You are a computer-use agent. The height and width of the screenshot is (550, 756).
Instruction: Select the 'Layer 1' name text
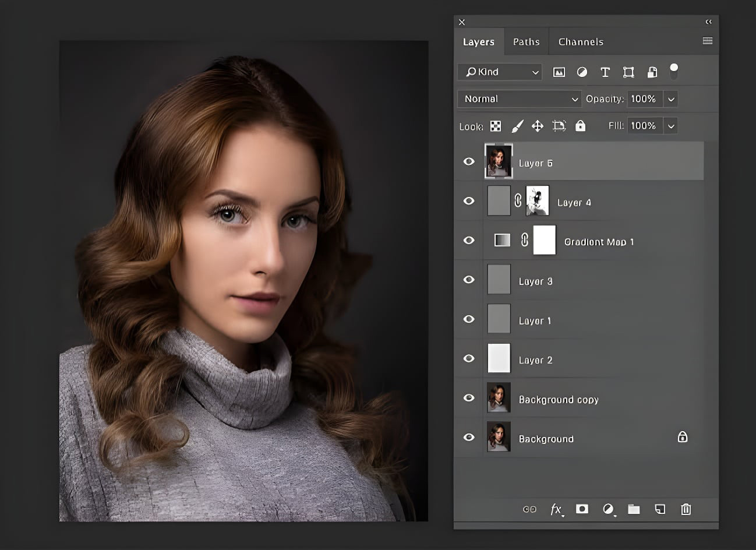point(535,321)
